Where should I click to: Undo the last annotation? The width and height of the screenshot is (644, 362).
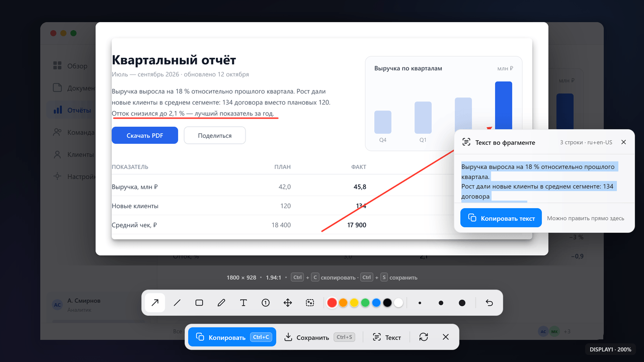[489, 303]
